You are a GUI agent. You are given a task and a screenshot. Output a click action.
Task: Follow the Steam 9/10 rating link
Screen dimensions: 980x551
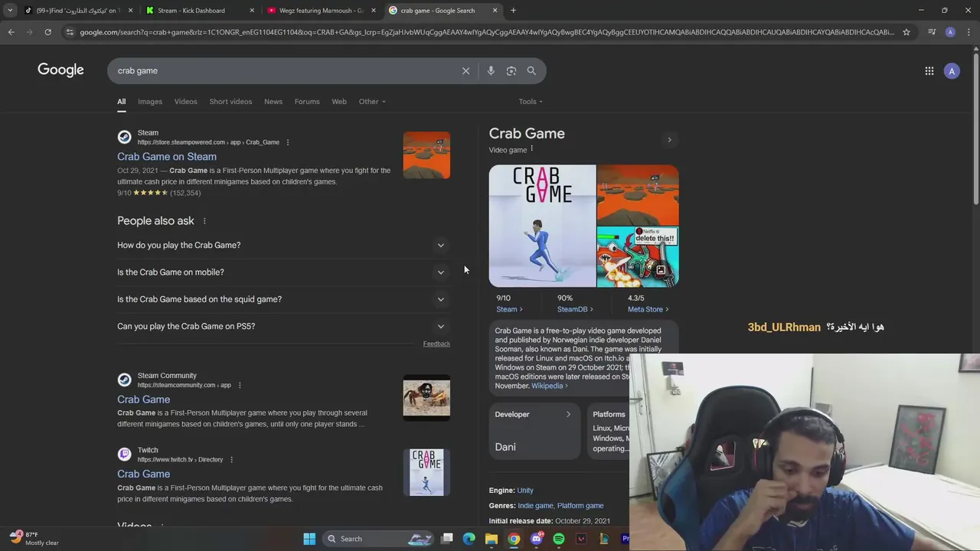[509, 309]
